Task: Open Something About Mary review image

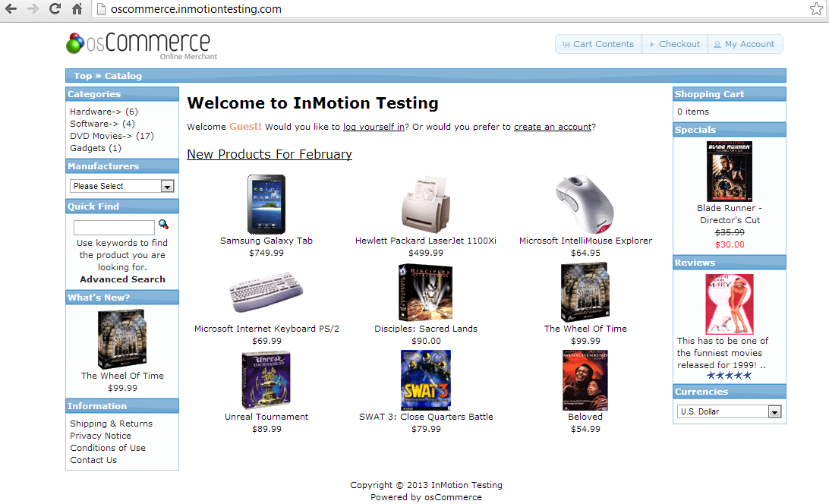Action: coord(730,304)
